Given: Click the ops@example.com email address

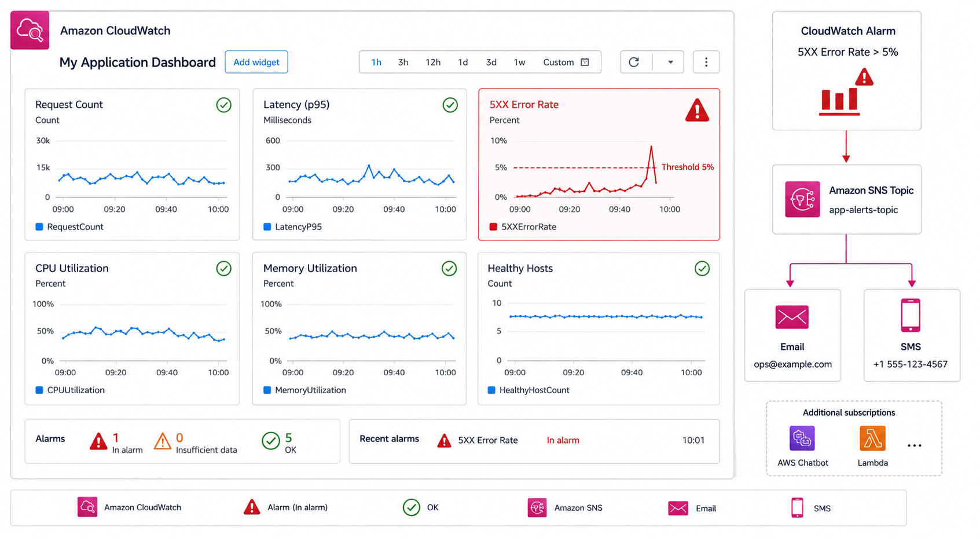Looking at the screenshot, I should tap(792, 364).
